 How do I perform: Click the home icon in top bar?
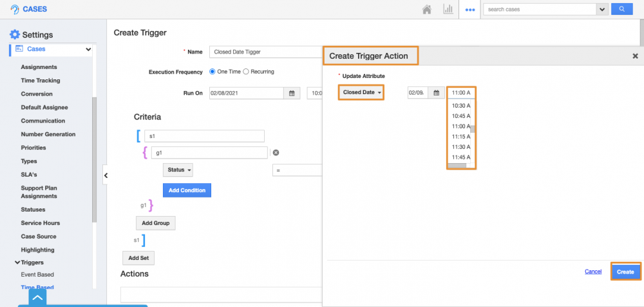426,10
